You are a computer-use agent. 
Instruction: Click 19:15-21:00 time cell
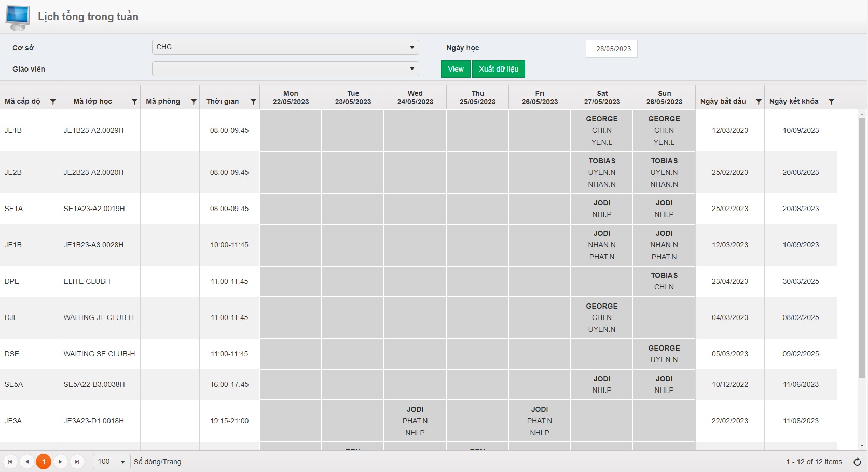(229, 421)
